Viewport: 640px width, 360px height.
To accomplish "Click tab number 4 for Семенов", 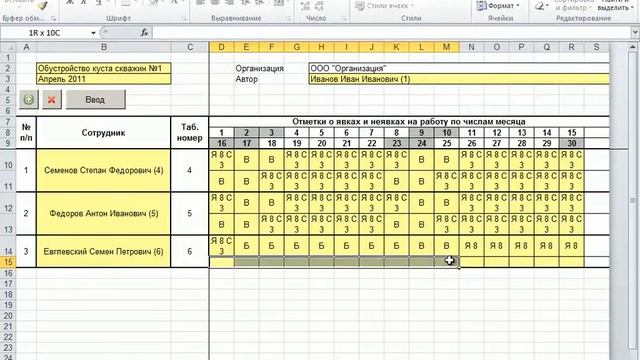I will tap(190, 170).
